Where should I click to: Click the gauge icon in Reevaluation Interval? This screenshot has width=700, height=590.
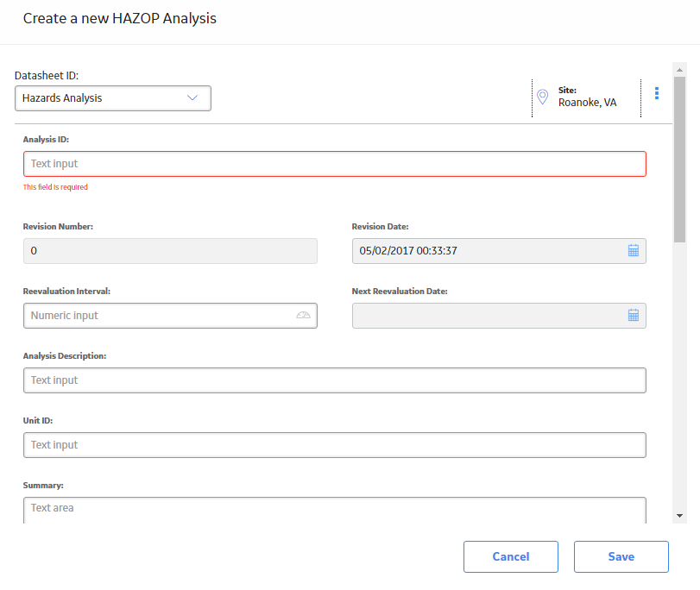(303, 316)
